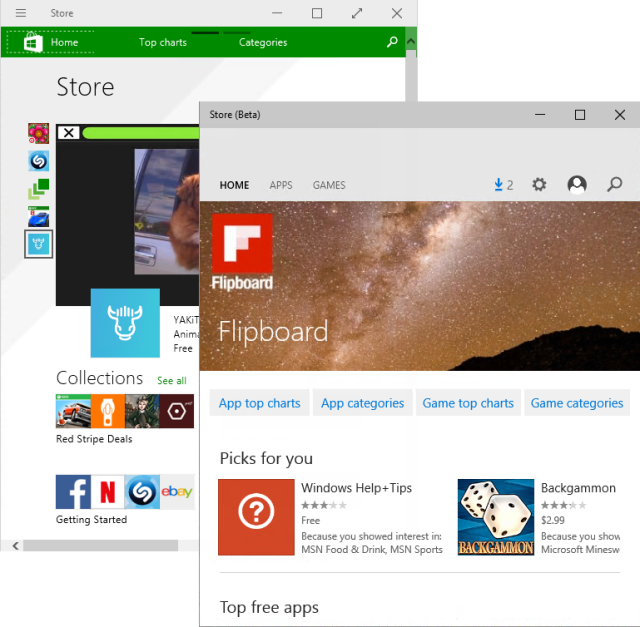Select the racing car game thumbnail
The height and width of the screenshot is (627, 640).
point(38,216)
